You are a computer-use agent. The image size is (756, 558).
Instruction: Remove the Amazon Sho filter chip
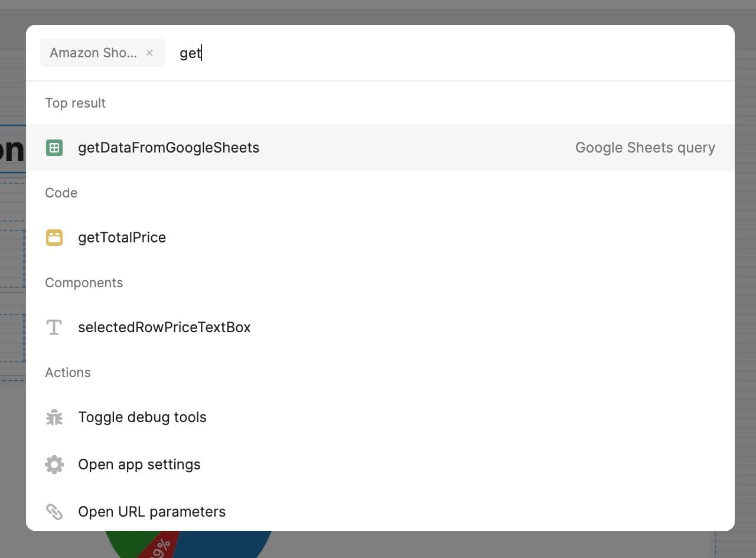tap(149, 53)
